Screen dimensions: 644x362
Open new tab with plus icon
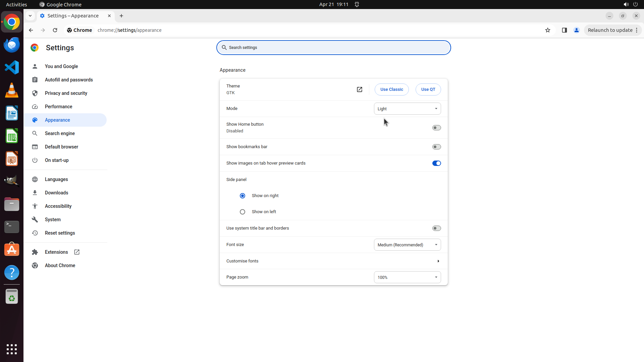[x=121, y=16]
